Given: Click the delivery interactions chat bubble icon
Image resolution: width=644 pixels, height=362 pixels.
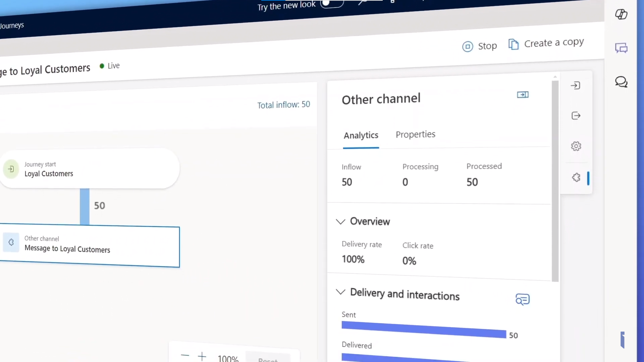Looking at the screenshot, I should coord(522,299).
